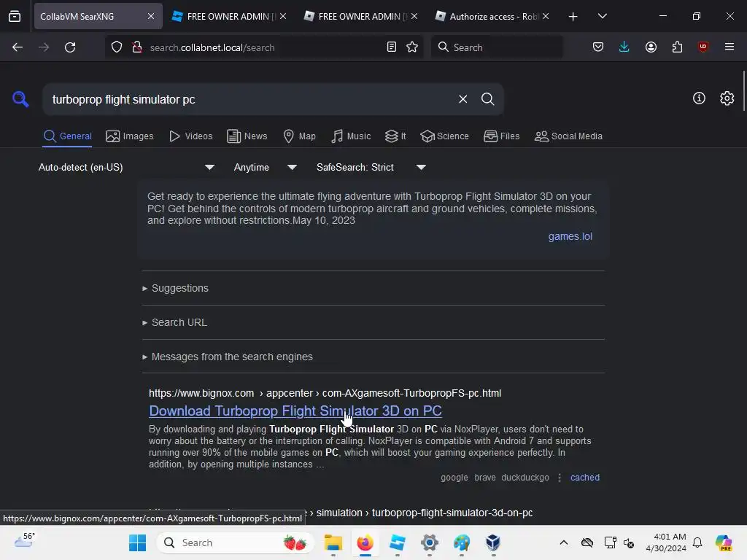
Task: Click the Firefox toolbar Search box
Action: click(496, 47)
